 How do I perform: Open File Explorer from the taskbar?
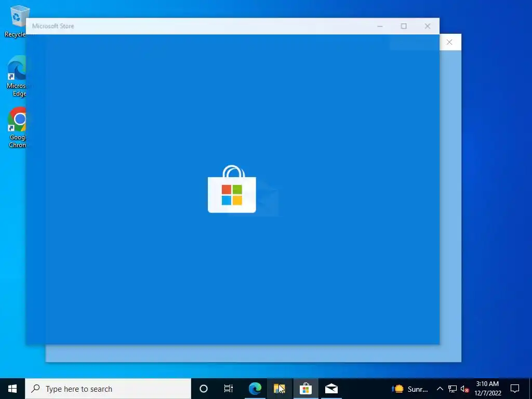pos(280,389)
